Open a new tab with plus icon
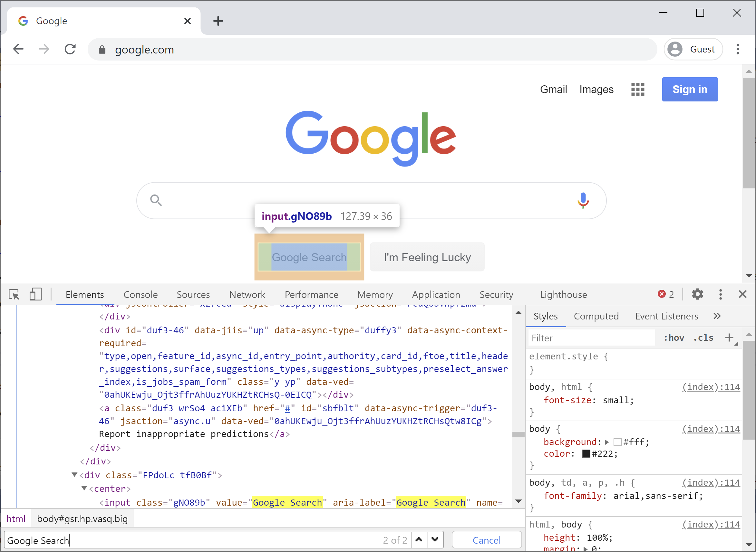Screen dimensions: 756x552 coord(218,21)
